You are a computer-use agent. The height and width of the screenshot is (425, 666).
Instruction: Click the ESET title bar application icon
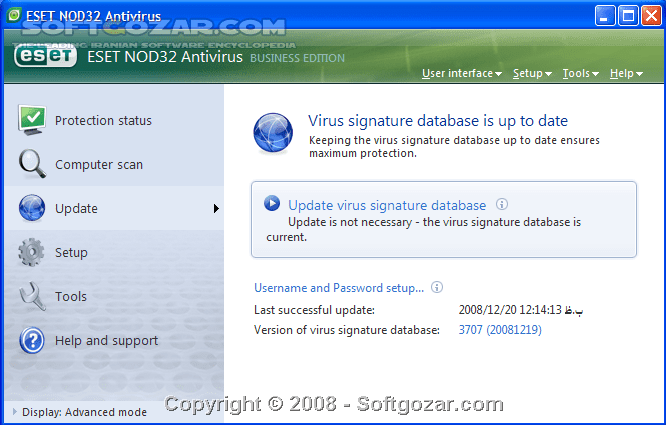pos(14,15)
